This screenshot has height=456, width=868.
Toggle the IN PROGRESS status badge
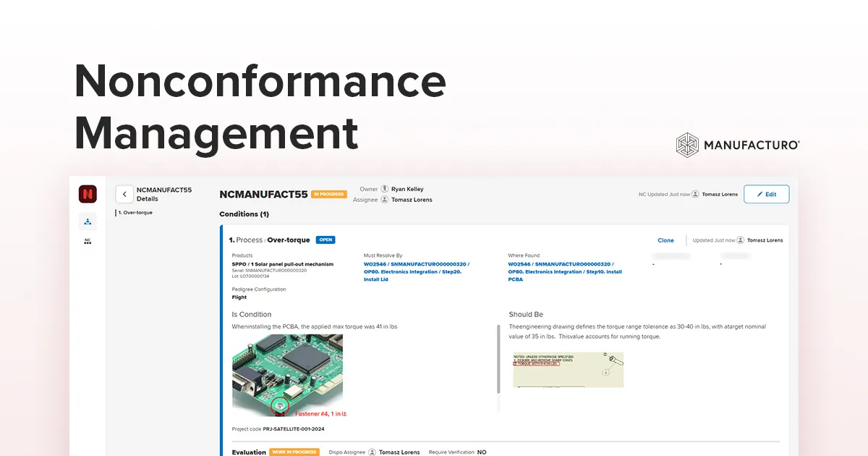(x=329, y=194)
